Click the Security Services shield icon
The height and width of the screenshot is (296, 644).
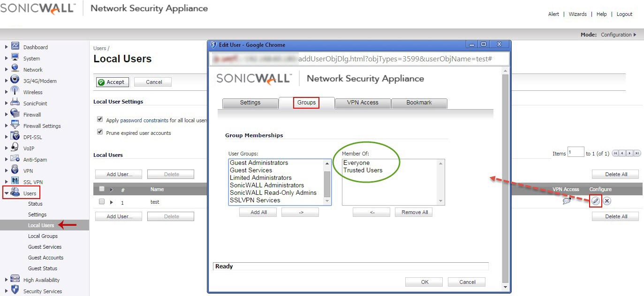[x=15, y=290]
